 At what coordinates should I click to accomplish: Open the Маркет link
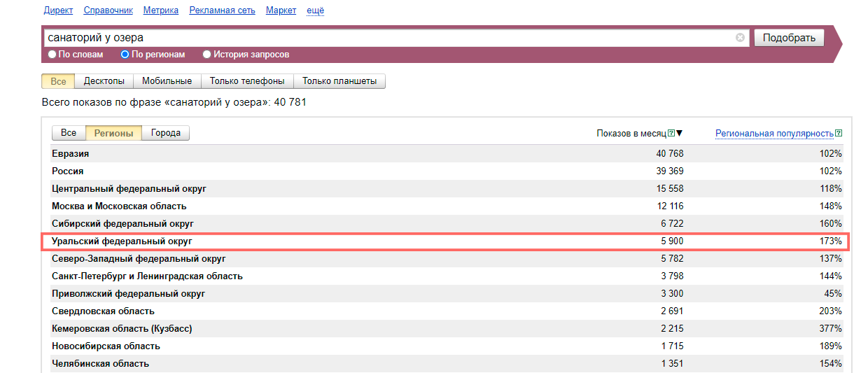click(x=281, y=10)
